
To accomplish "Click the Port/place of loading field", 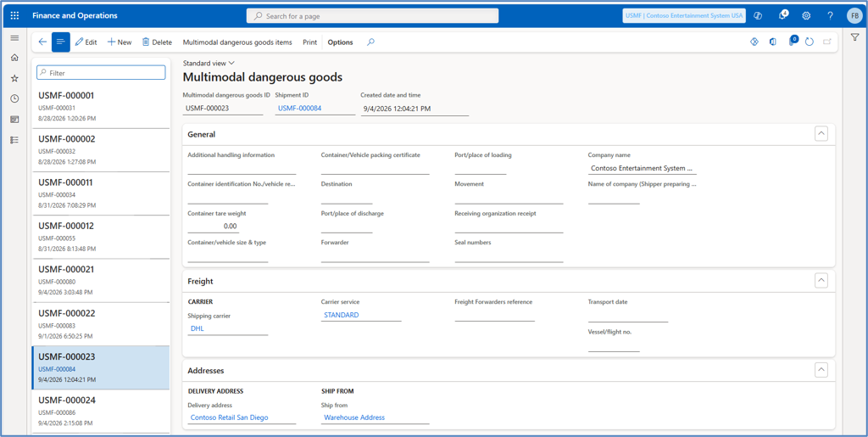I will 481,168.
